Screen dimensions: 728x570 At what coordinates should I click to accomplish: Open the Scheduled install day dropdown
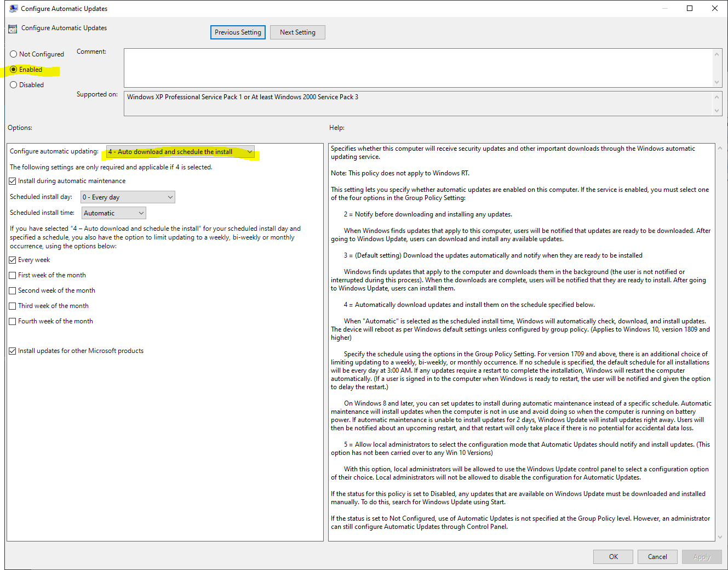(128, 197)
